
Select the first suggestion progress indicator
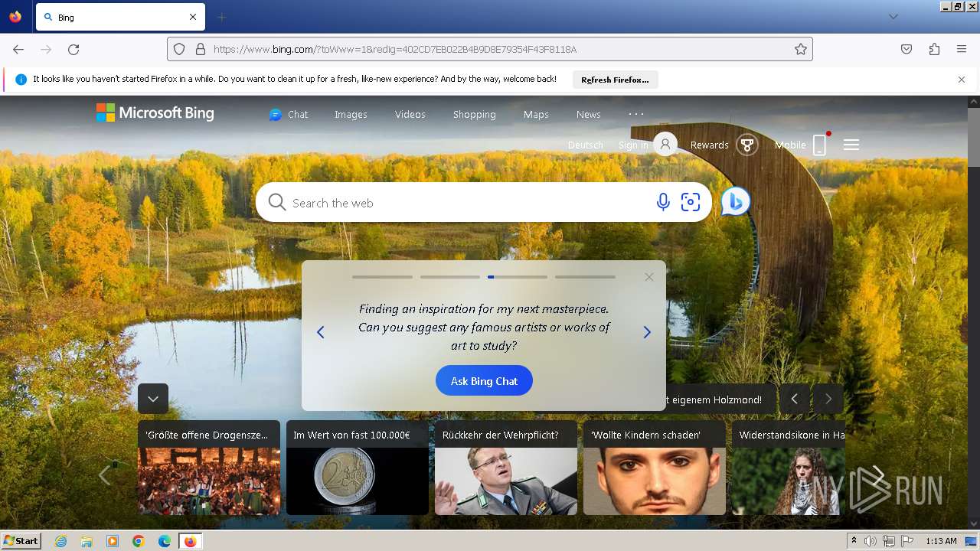click(382, 277)
